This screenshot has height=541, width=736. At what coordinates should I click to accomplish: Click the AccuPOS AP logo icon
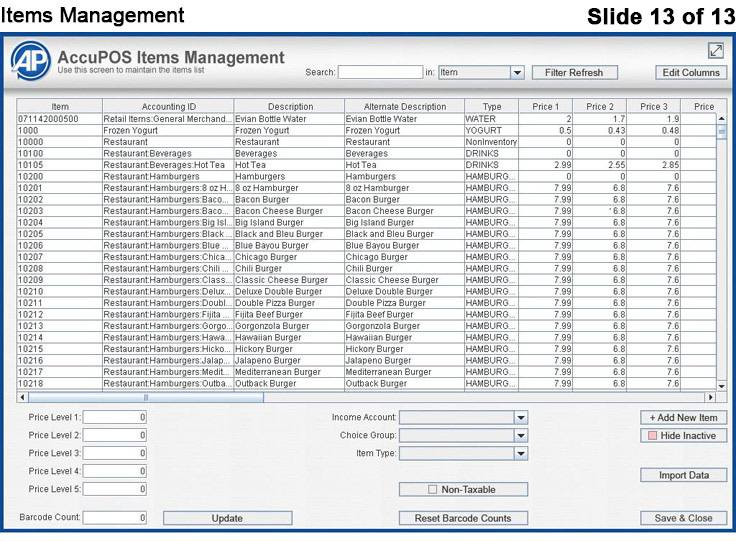[x=31, y=61]
